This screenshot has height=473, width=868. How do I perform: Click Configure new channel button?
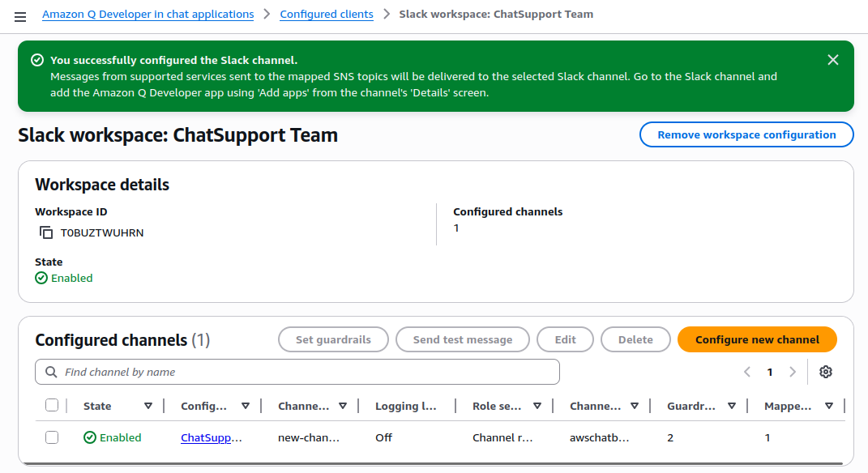coord(757,339)
